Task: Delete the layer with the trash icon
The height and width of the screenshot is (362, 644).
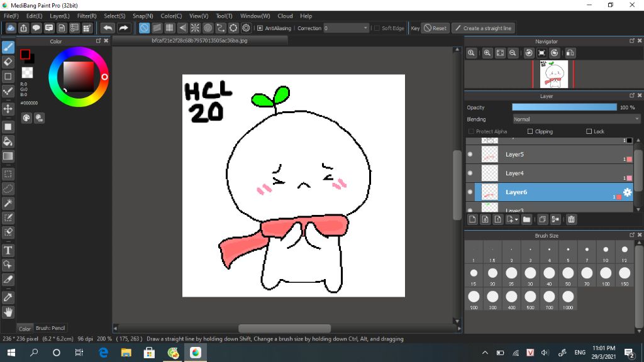Action: coord(571,219)
